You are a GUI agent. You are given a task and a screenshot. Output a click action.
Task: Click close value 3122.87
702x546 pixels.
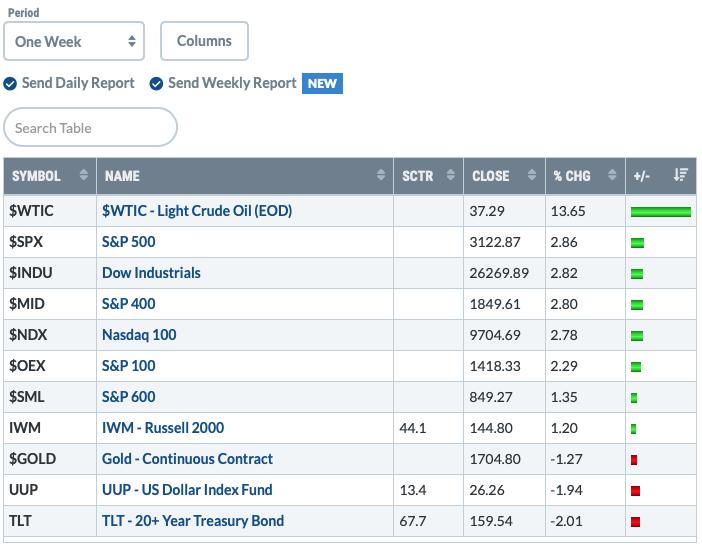(x=495, y=242)
